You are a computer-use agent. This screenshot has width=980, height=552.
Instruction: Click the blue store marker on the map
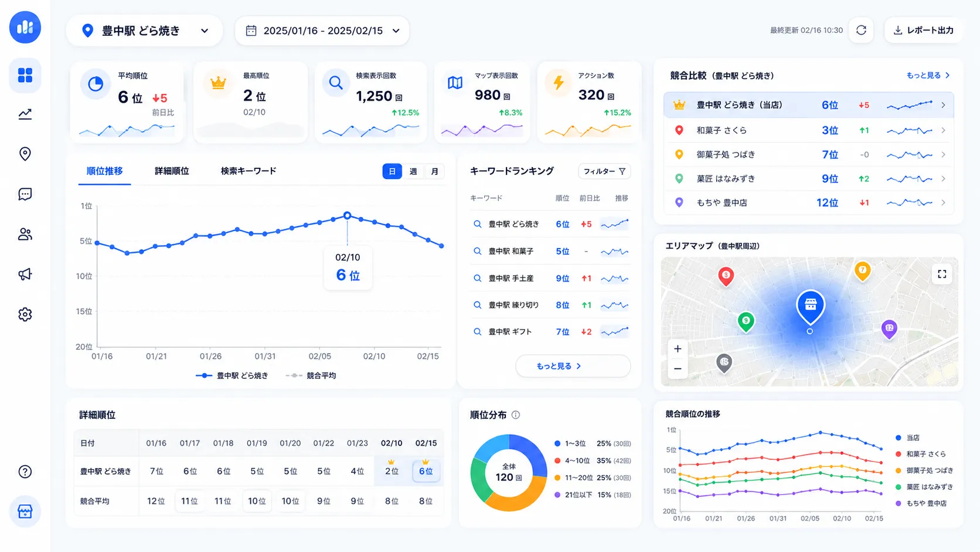(x=811, y=306)
